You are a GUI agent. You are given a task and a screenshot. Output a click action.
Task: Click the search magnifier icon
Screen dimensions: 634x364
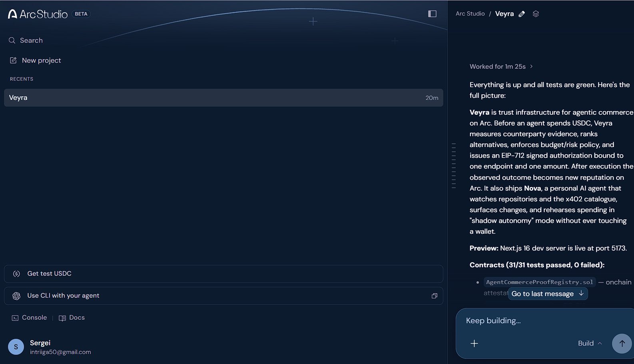(x=12, y=40)
